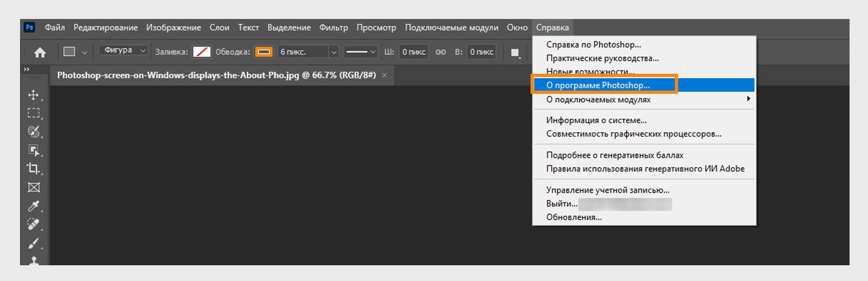Image resolution: width=868 pixels, height=281 pixels.
Task: Select the Rectangular Marquee tool
Action: [x=34, y=113]
